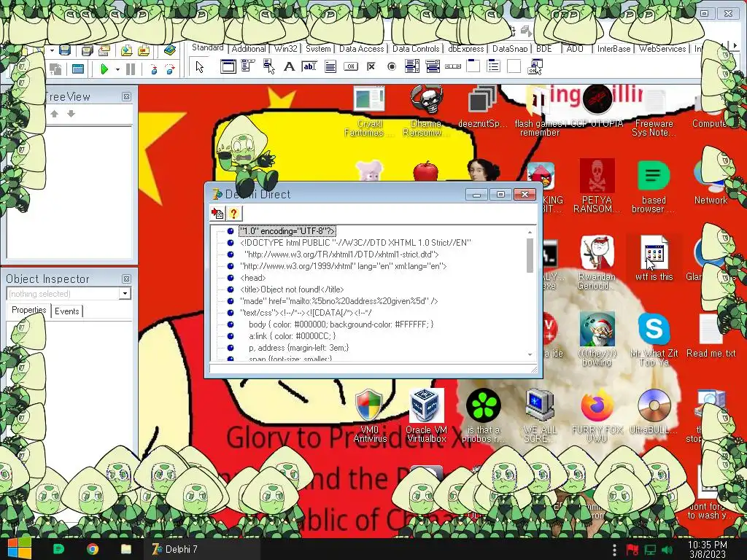Switch to the dbExpress palette tab
The width and height of the screenshot is (747, 560).
coord(466,49)
